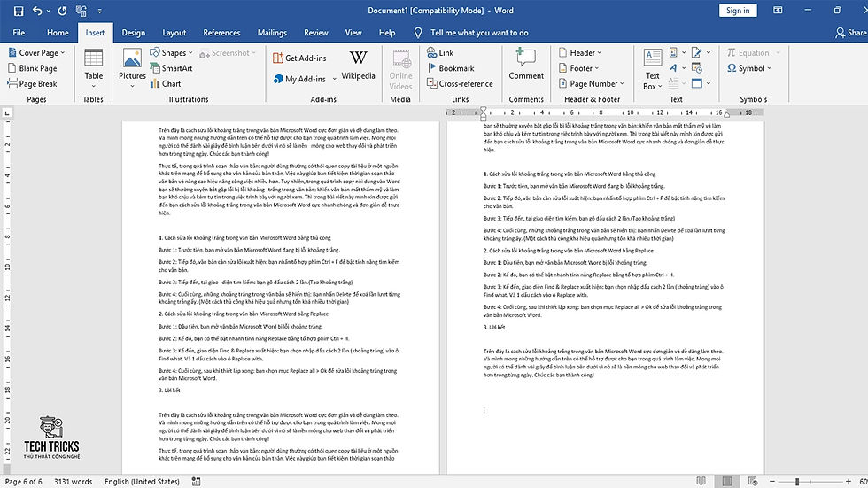Click heading '3. Lời kết' on right page
868x488 pixels.
[x=494, y=327]
